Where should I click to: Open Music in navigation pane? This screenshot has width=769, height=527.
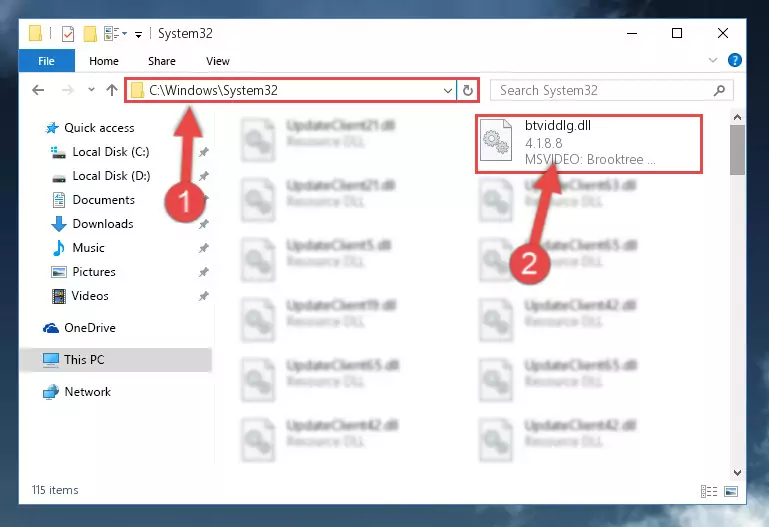88,248
